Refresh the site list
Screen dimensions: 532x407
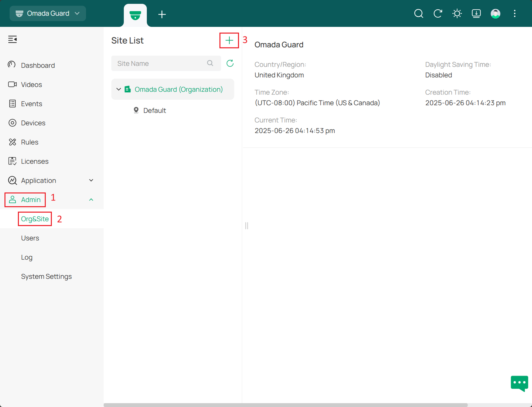coord(230,63)
